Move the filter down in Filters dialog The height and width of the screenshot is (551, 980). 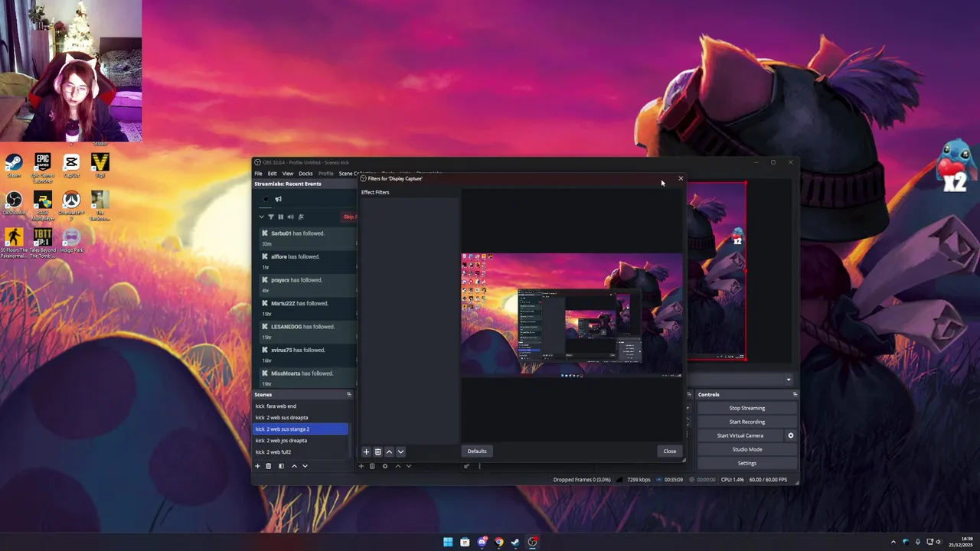pyautogui.click(x=400, y=452)
